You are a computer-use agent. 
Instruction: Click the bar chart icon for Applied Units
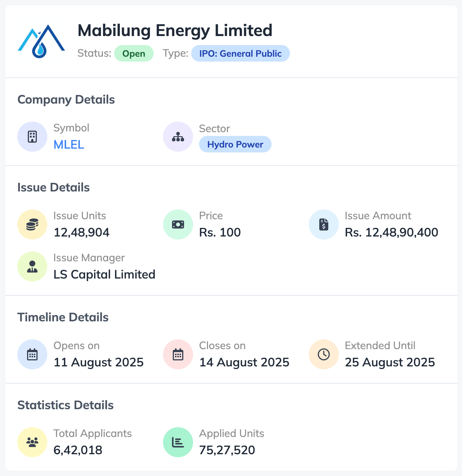point(178,442)
